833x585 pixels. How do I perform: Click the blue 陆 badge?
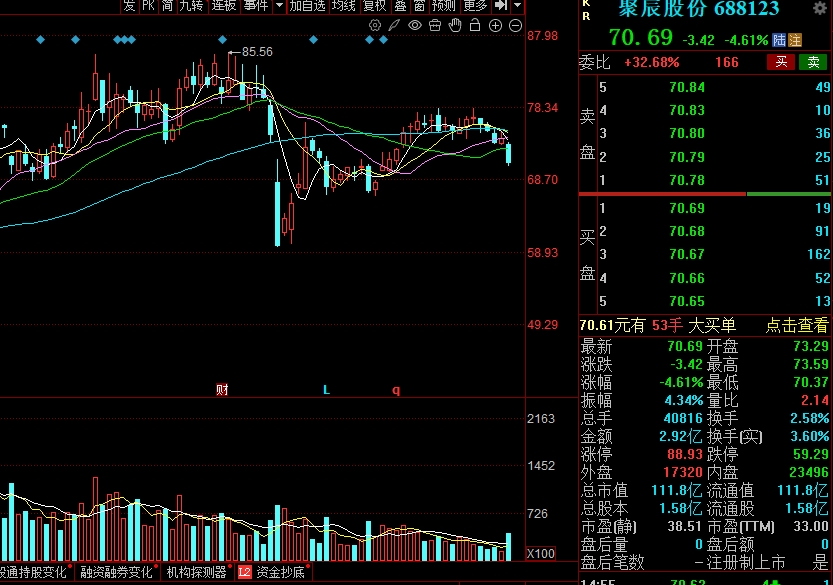tap(779, 40)
